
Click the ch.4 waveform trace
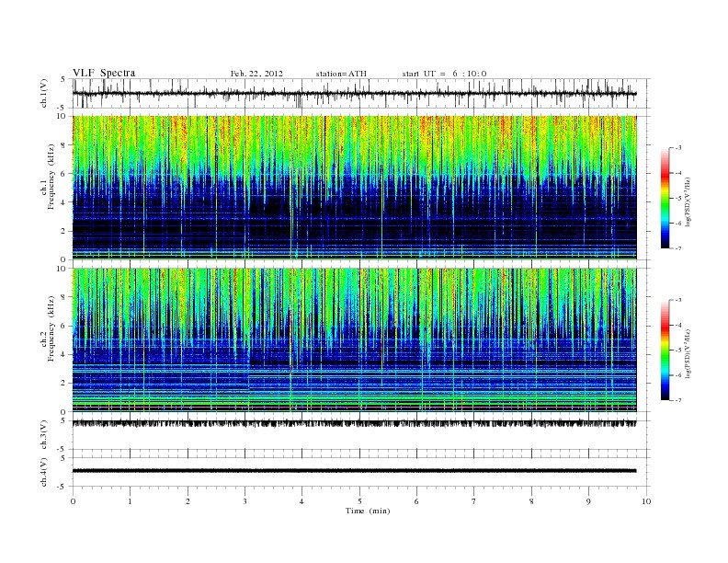click(x=354, y=471)
